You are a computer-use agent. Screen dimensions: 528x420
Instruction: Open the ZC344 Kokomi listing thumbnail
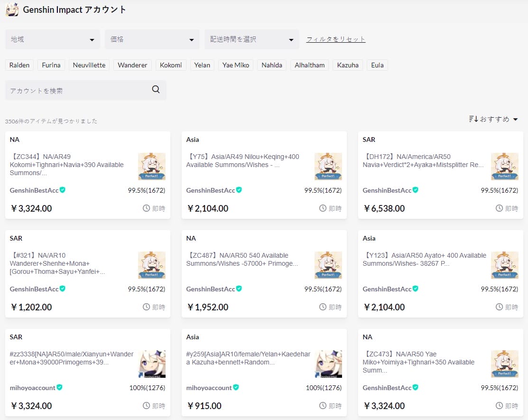(x=152, y=166)
